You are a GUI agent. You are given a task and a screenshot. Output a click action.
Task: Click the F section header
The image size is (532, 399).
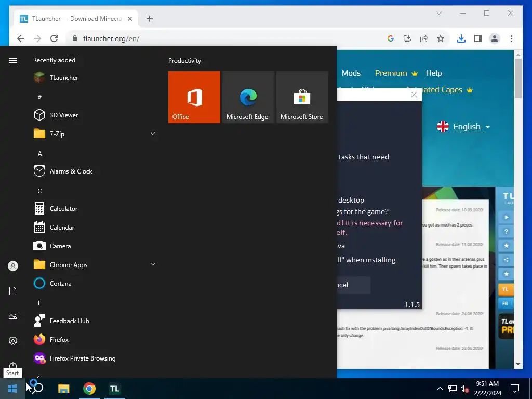click(39, 303)
